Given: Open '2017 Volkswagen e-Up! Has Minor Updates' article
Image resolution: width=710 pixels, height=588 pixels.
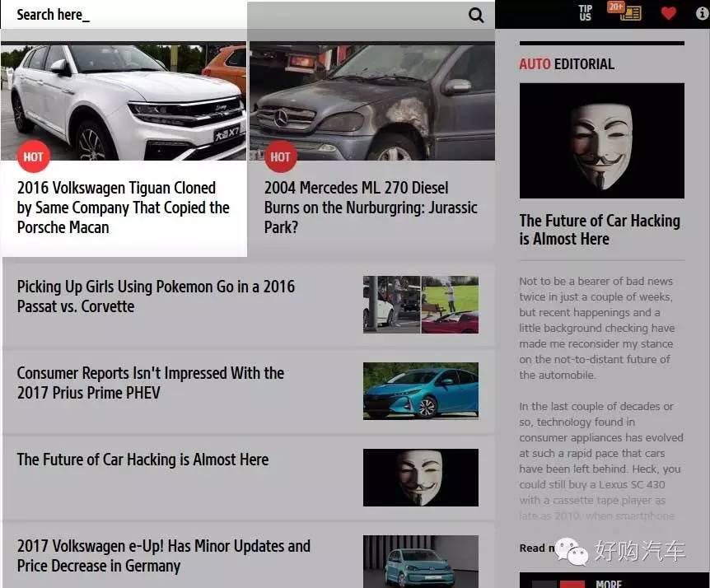Looking at the screenshot, I should click(x=163, y=556).
